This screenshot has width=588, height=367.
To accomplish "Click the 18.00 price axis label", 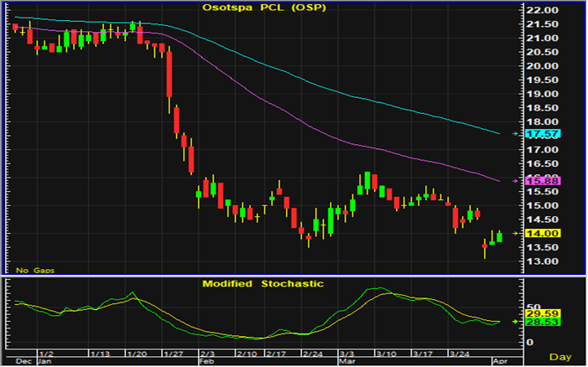I will point(542,122).
